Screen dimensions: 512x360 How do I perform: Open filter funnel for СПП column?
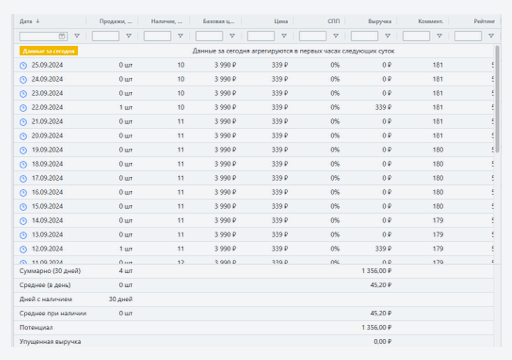pyautogui.click(x=336, y=36)
